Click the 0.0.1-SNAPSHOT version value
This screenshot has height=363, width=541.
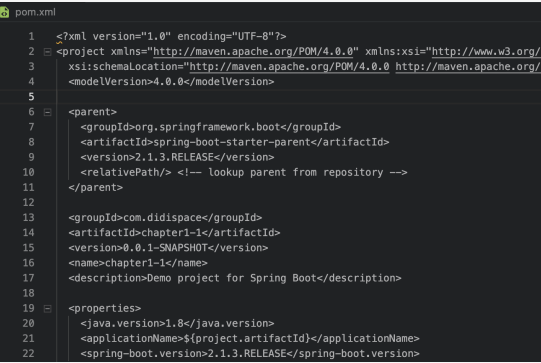(x=165, y=248)
